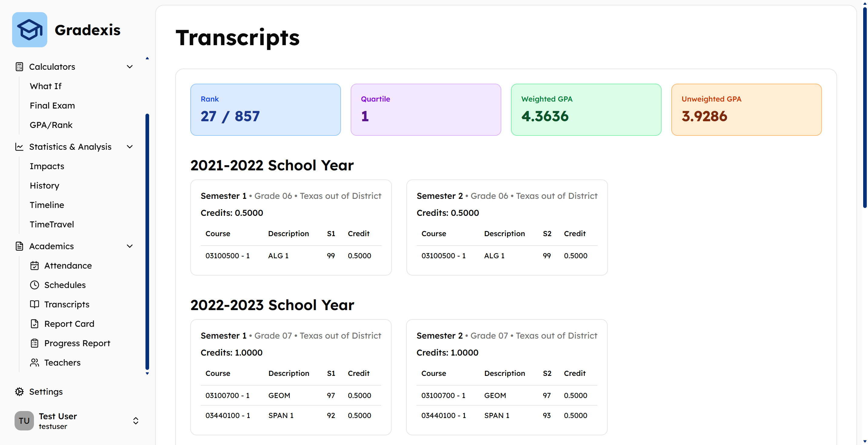Click the Weighted GPA summary card
The height and width of the screenshot is (445, 868).
point(586,109)
